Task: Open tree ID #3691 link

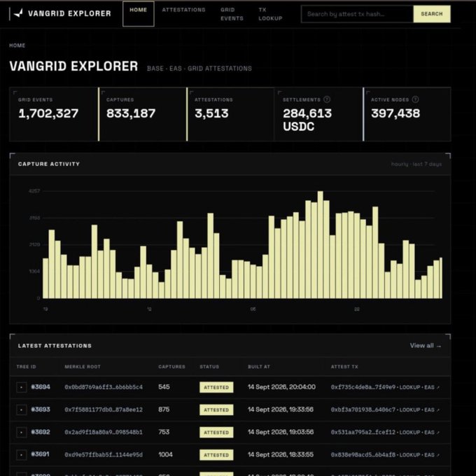Action: click(x=40, y=454)
